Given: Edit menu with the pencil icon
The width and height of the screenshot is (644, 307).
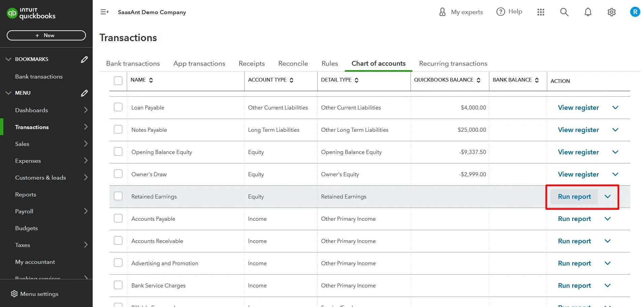Looking at the screenshot, I should [x=84, y=93].
